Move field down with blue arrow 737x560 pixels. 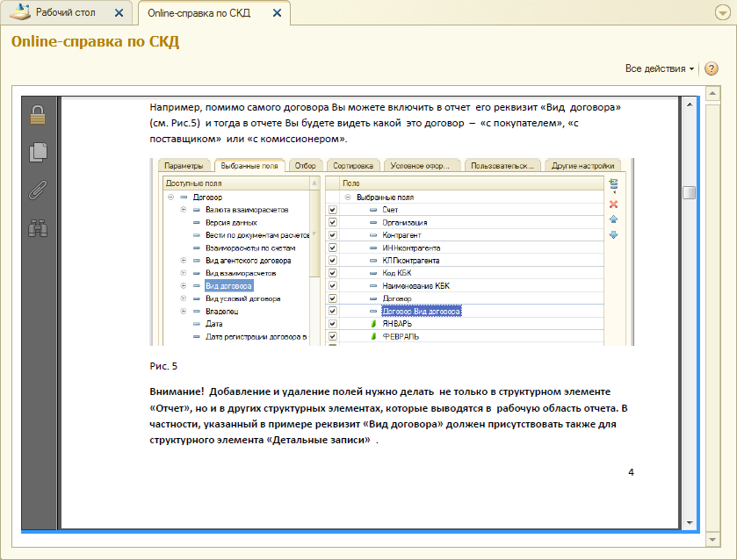[x=613, y=234]
